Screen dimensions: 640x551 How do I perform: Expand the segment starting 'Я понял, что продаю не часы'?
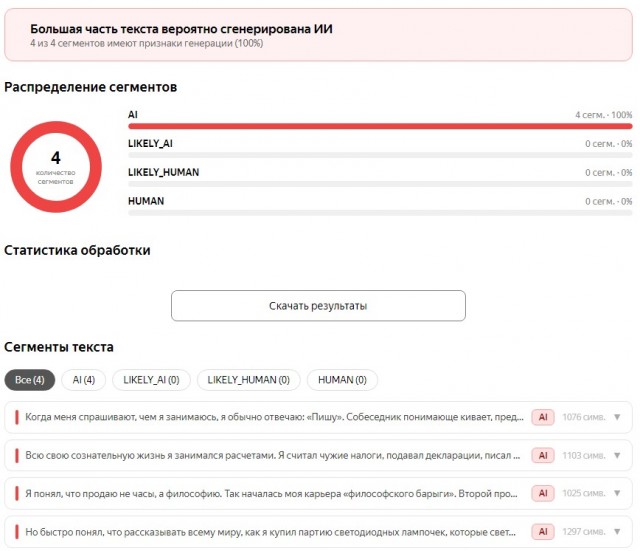click(617, 493)
